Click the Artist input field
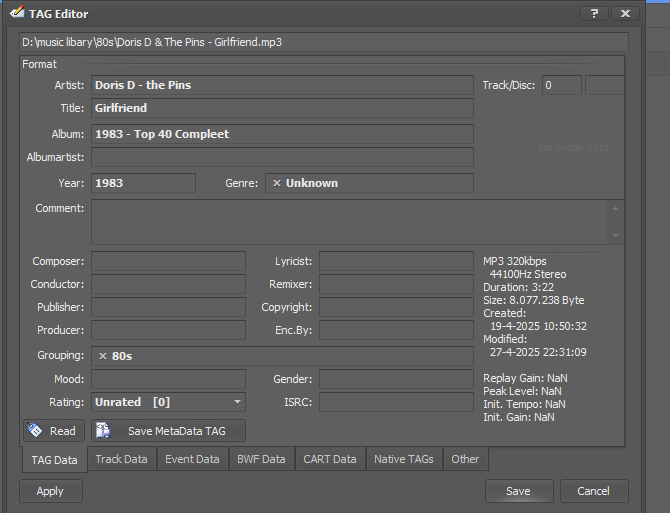 coord(281,85)
